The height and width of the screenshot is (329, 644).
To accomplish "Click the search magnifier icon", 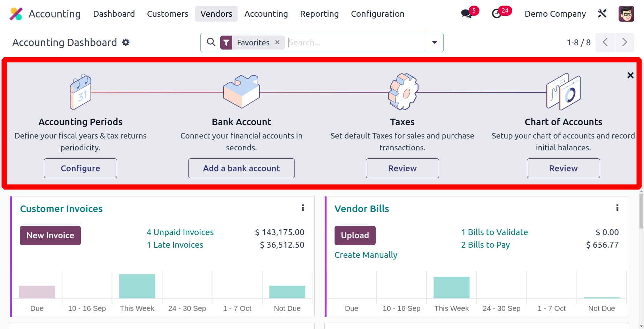I will 211,42.
